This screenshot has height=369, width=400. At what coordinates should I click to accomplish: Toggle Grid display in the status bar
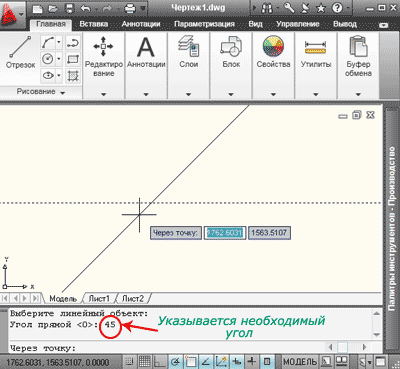pyautogui.click(x=145, y=361)
